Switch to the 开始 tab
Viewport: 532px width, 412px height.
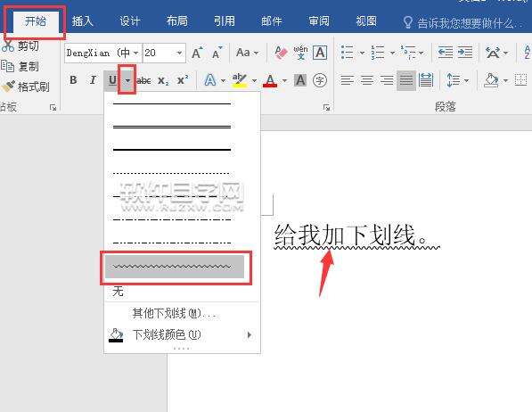(x=36, y=21)
